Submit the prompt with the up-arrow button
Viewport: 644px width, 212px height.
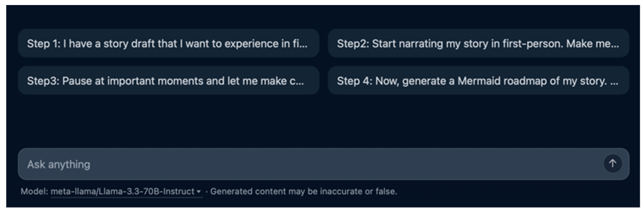612,164
